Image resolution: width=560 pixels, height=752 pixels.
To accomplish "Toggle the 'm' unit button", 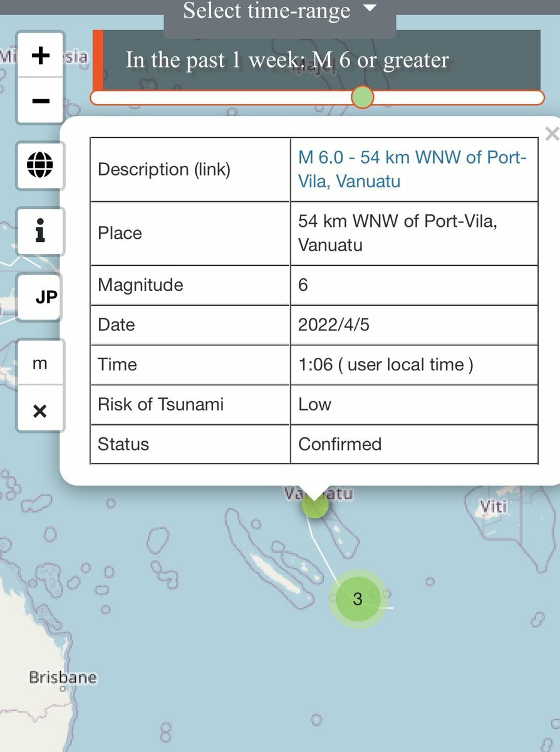I will pyautogui.click(x=41, y=363).
